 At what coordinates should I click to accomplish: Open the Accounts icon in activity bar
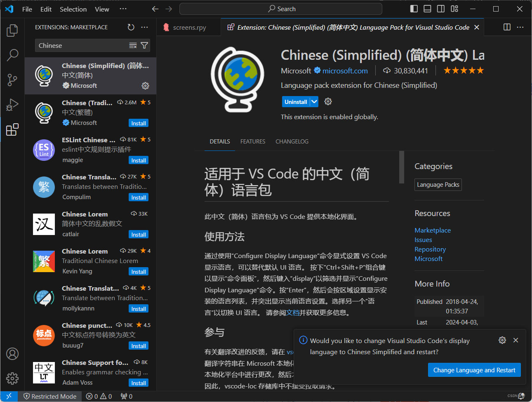[12, 354]
